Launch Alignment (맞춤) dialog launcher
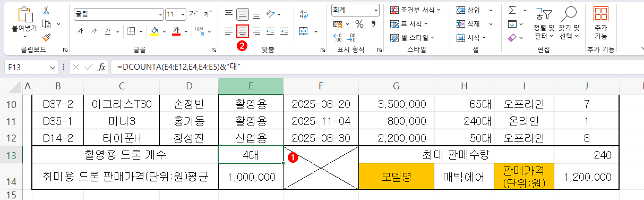 323,50
